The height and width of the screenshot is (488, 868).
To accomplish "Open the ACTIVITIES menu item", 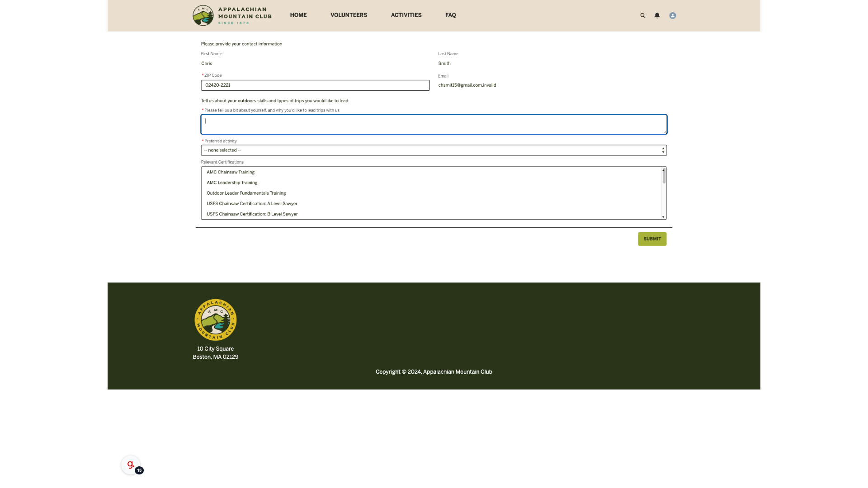I will point(406,15).
